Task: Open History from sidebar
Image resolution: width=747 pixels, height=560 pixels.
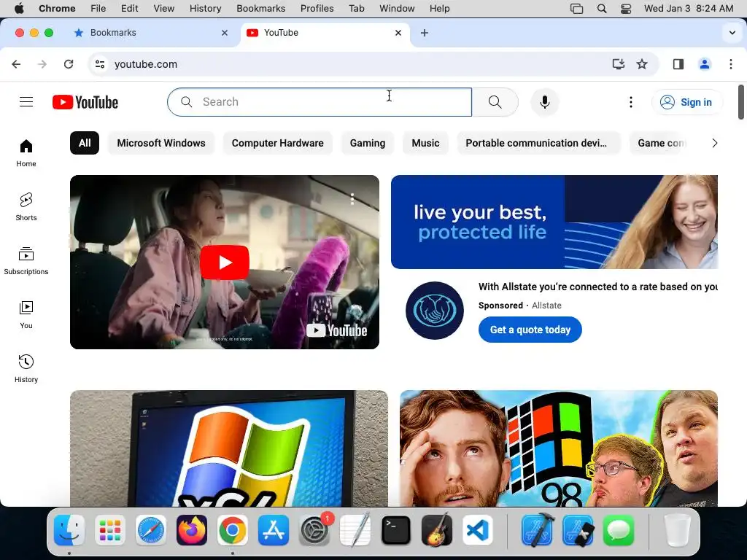Action: click(x=26, y=368)
